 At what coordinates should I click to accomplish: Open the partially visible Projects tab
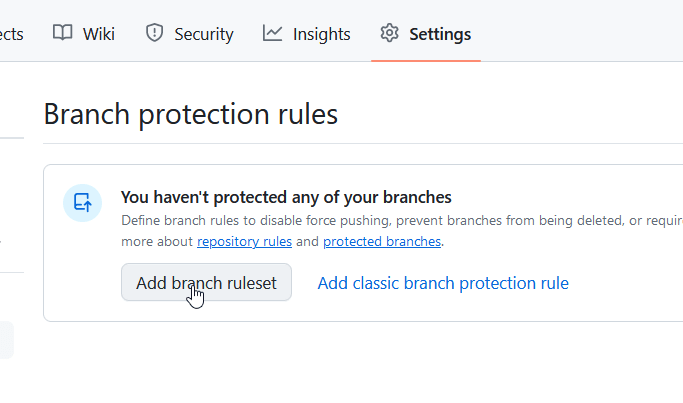(x=10, y=34)
